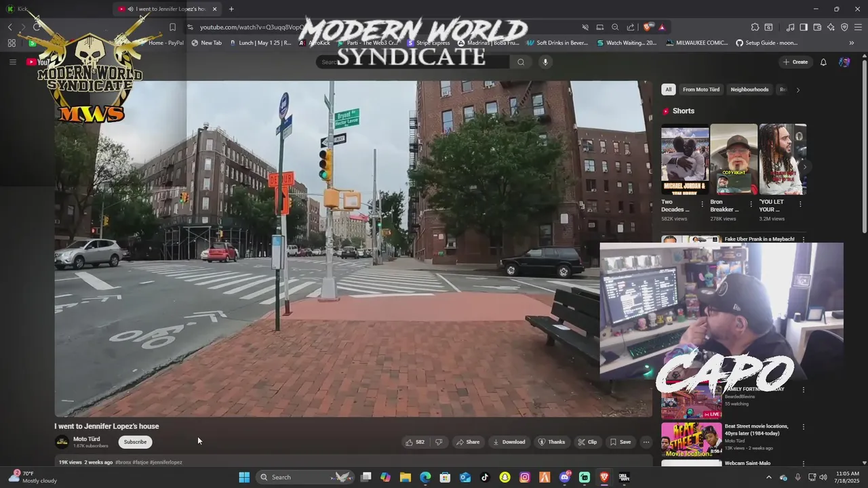Send Thanks to the creator

coord(551,442)
